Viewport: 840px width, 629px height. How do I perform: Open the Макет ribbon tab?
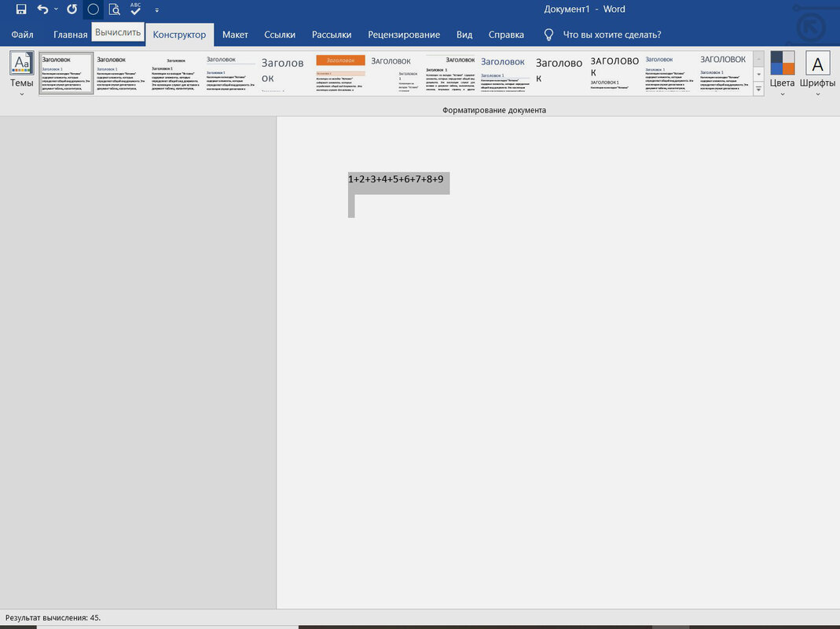pos(235,35)
